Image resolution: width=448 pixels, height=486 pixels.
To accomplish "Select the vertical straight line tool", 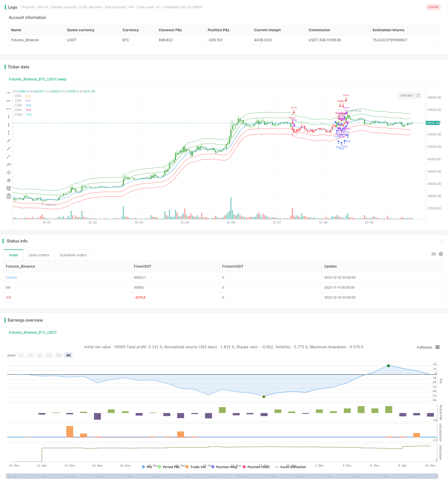I will point(9,117).
